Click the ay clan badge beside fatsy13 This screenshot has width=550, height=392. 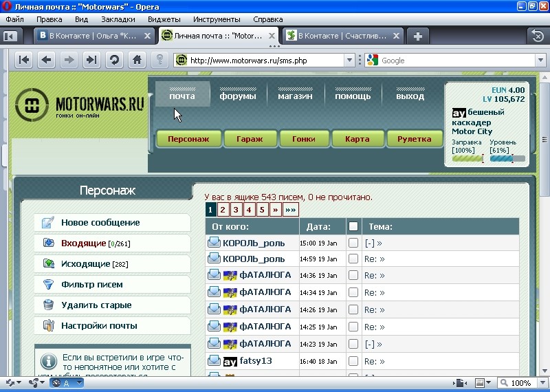tap(230, 362)
